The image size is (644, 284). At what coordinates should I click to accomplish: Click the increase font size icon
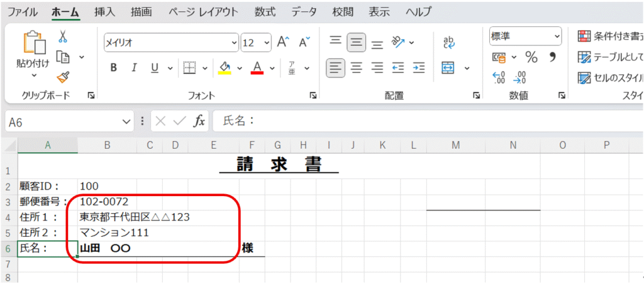(283, 42)
